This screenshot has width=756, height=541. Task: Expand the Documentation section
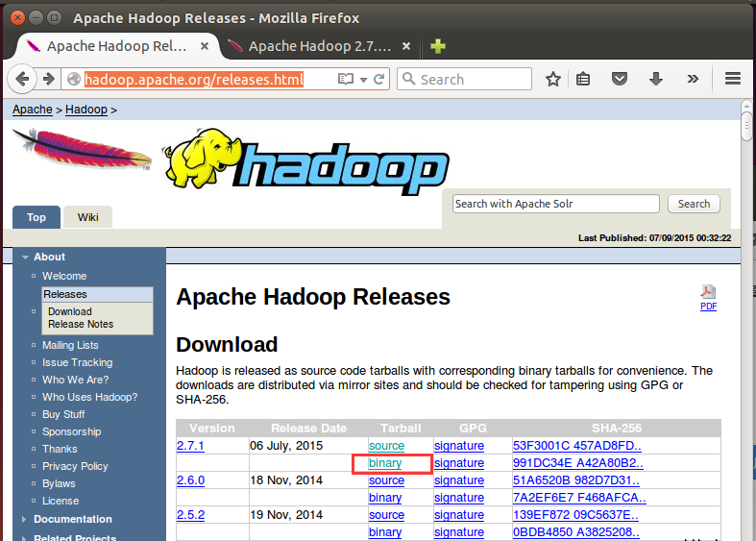[73, 519]
